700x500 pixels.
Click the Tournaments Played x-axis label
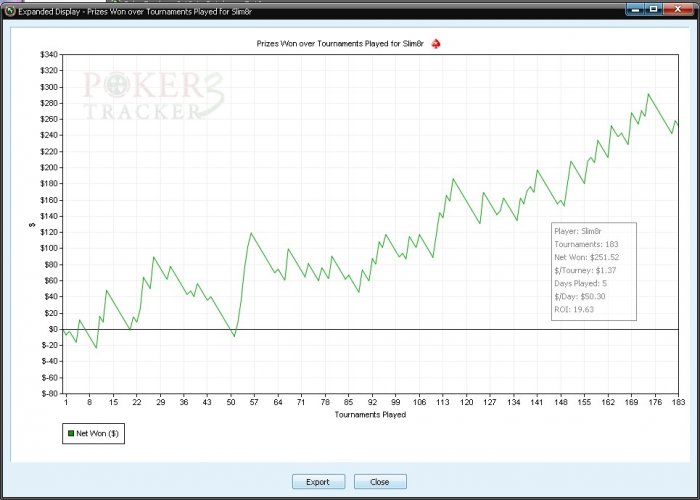pyautogui.click(x=370, y=414)
